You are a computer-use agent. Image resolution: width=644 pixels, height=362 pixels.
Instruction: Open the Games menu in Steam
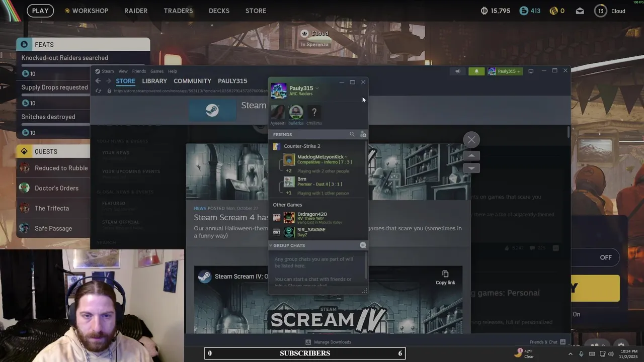pos(157,71)
